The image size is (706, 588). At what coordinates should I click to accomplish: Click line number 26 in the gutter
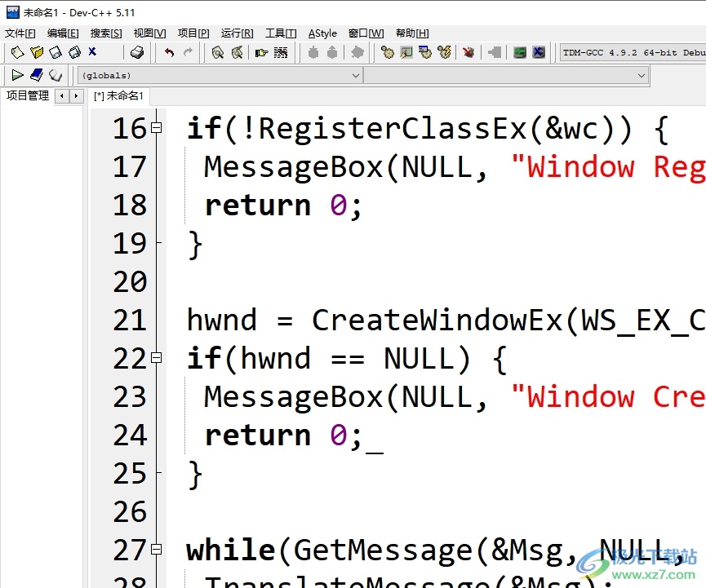[x=130, y=511]
